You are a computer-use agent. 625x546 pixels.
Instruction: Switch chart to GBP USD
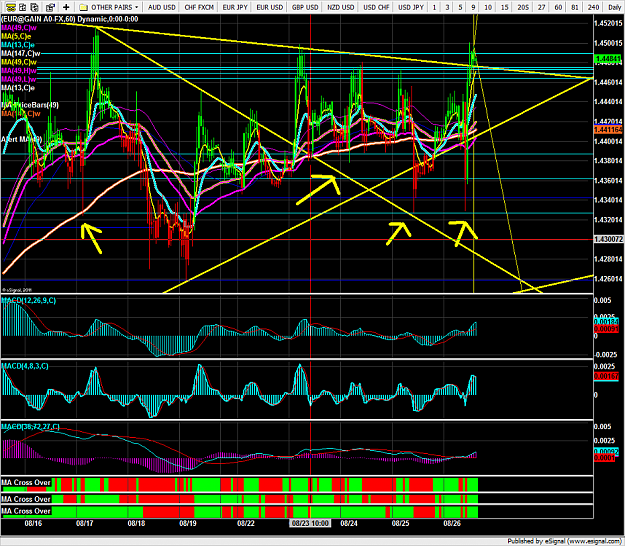305,7
